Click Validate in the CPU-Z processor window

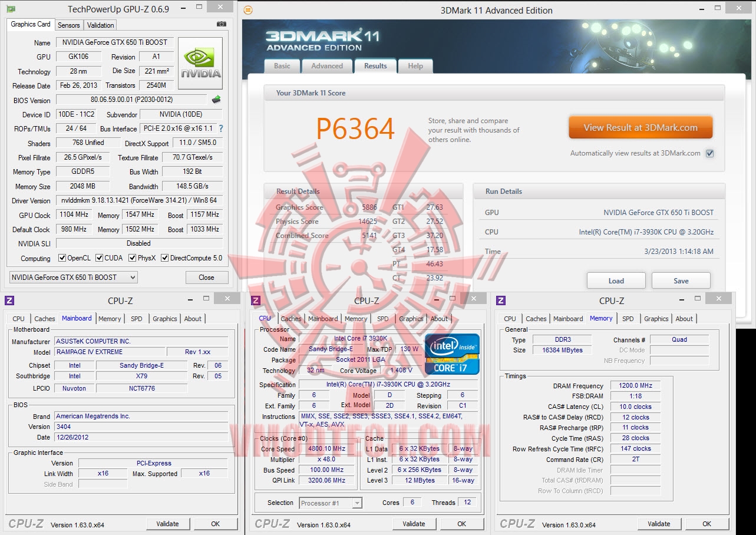(x=414, y=524)
